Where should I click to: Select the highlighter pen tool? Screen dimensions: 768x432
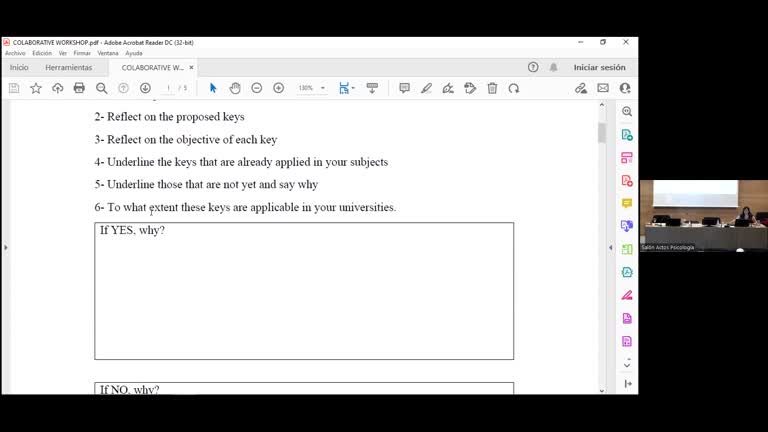pyautogui.click(x=426, y=88)
